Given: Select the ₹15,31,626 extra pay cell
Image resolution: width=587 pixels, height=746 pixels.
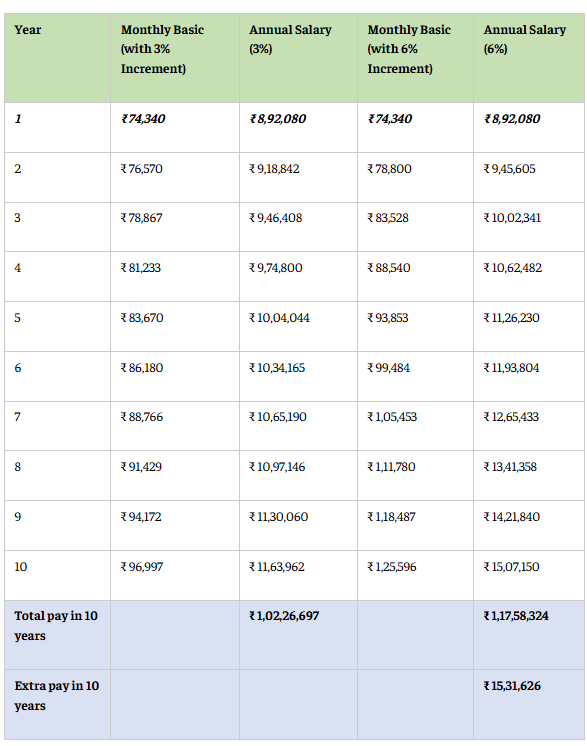Looking at the screenshot, I should coord(512,686).
